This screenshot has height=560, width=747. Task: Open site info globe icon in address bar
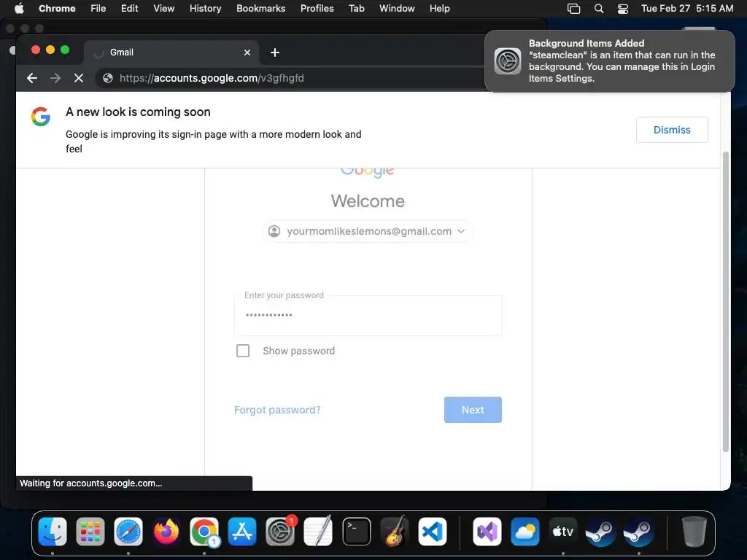pyautogui.click(x=108, y=78)
